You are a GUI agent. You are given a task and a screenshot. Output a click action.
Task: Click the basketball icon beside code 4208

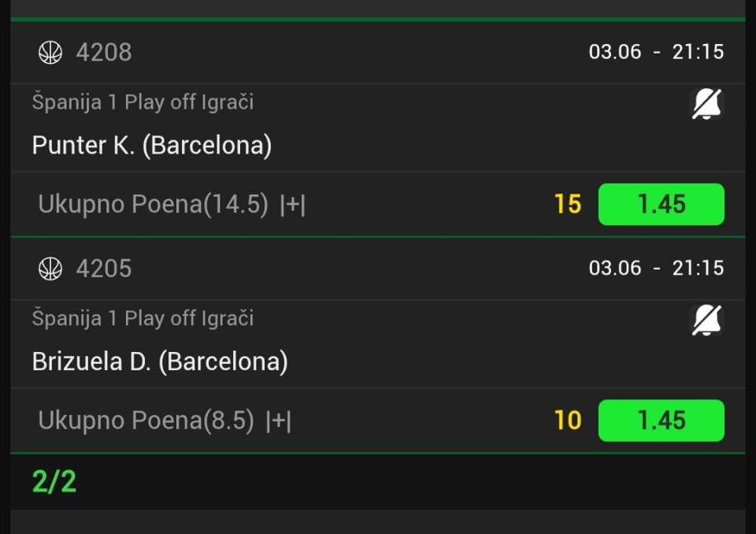[x=50, y=53]
